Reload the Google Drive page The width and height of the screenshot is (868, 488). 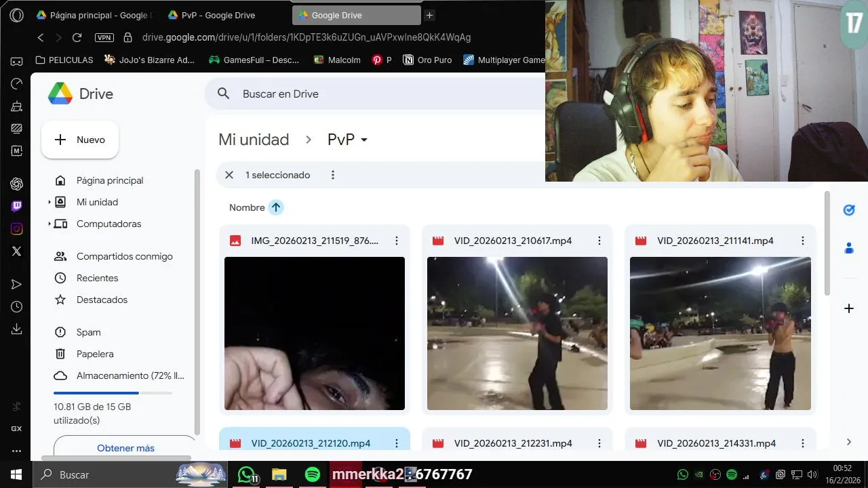(77, 37)
